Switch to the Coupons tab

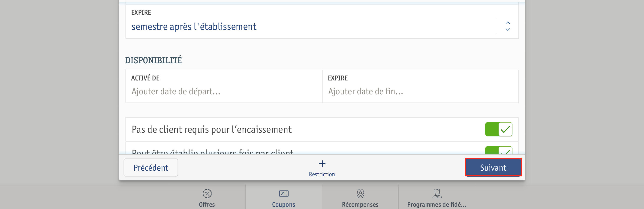283,197
